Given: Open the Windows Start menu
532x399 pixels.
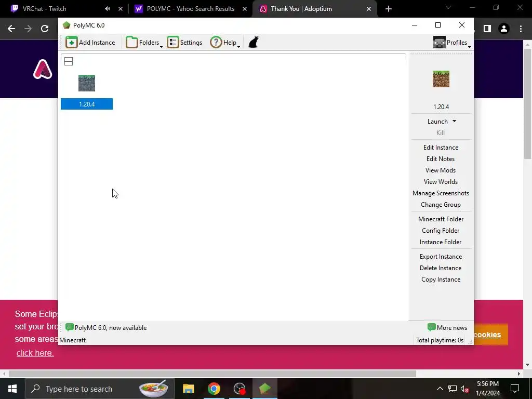Looking at the screenshot, I should click(12, 389).
